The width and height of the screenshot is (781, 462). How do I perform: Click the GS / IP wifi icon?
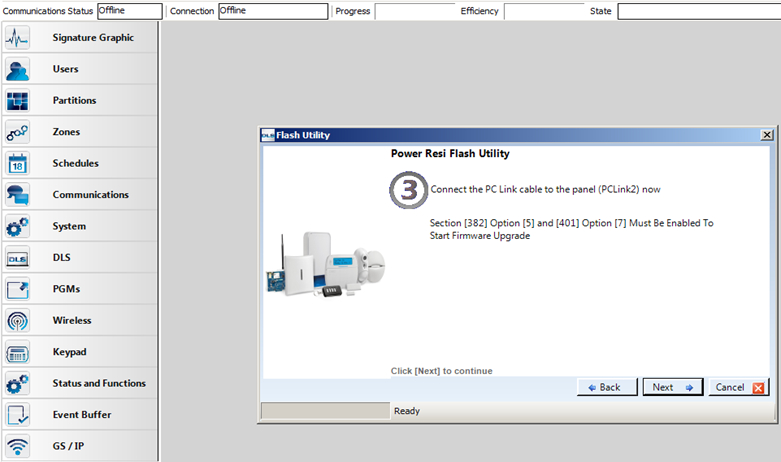18,446
